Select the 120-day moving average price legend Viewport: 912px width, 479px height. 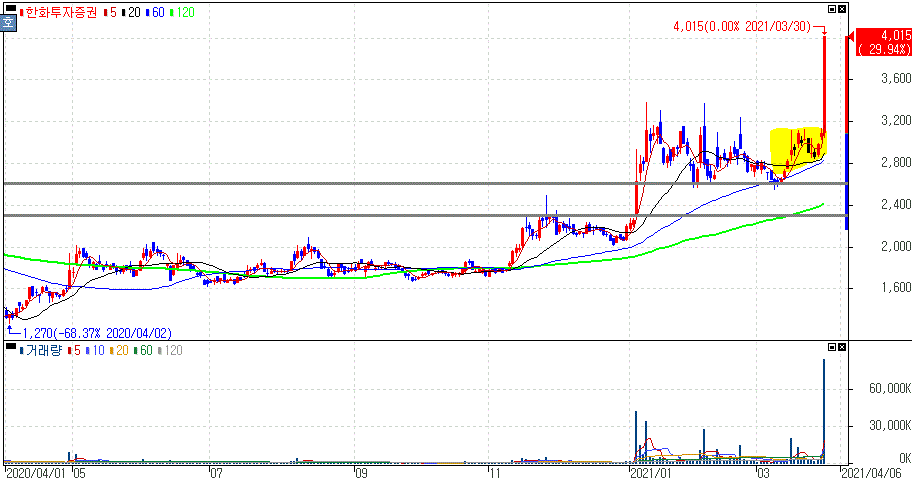[x=182, y=12]
